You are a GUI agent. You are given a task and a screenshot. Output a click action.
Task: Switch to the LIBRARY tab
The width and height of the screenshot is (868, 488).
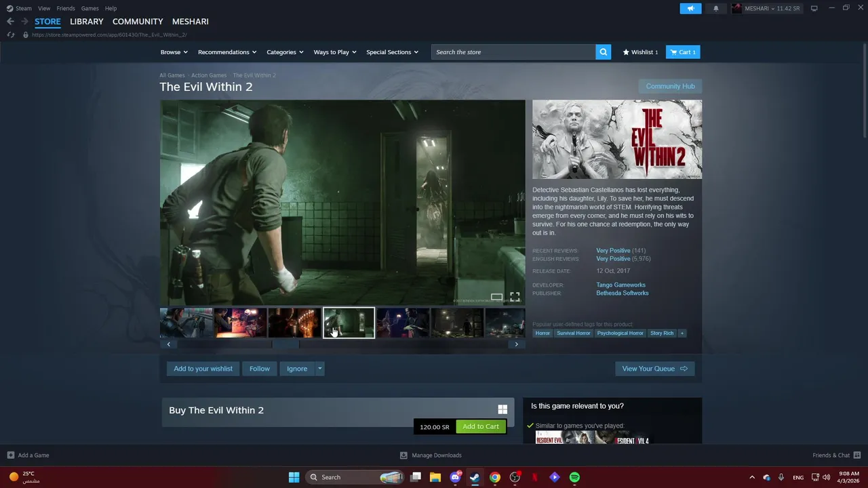click(87, 22)
